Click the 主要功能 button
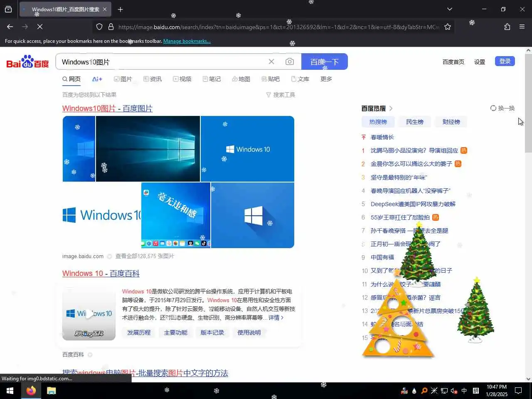The height and width of the screenshot is (399, 532). click(x=175, y=332)
